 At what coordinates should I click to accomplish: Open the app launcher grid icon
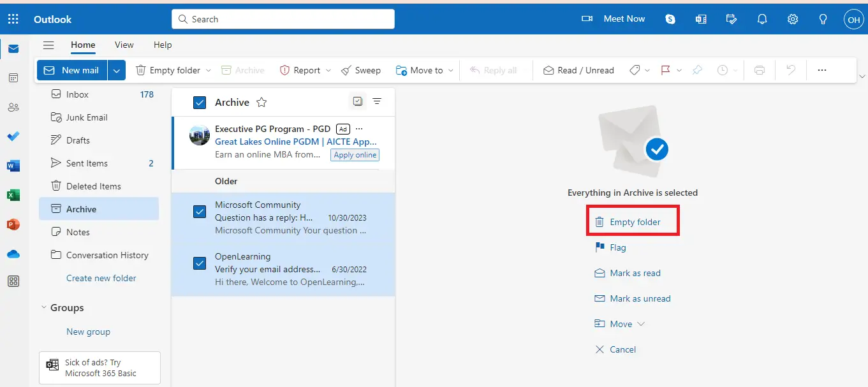tap(13, 19)
